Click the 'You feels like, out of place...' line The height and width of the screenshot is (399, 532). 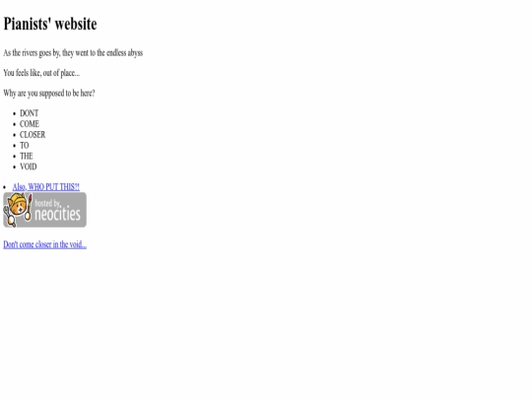tap(41, 73)
